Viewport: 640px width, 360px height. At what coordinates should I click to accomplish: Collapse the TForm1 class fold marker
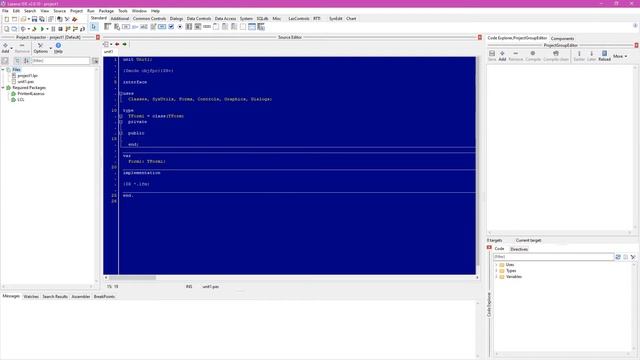tap(121, 116)
